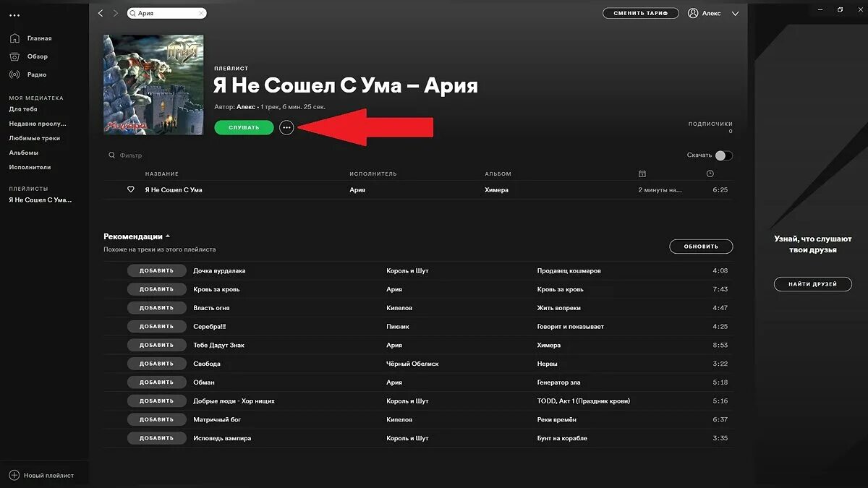Image resolution: width=868 pixels, height=488 pixels.
Task: Open Альбомы in sidebar
Action: click(x=24, y=153)
